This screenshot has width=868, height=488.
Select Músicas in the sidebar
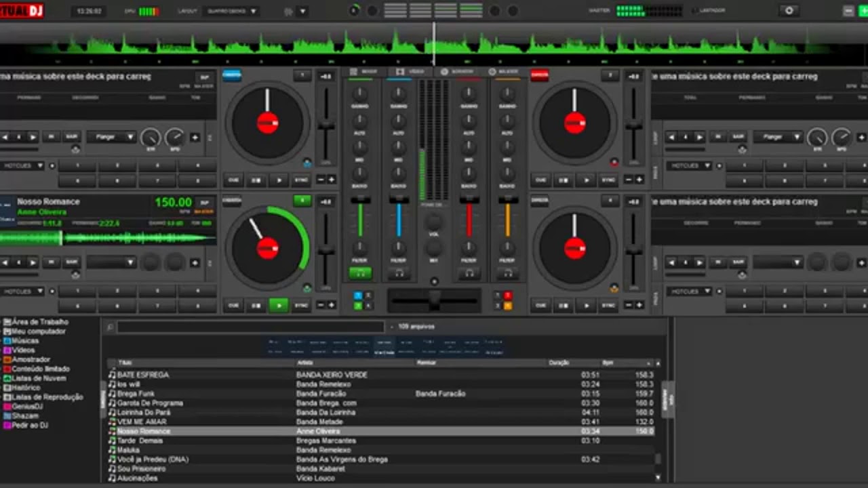[21, 340]
